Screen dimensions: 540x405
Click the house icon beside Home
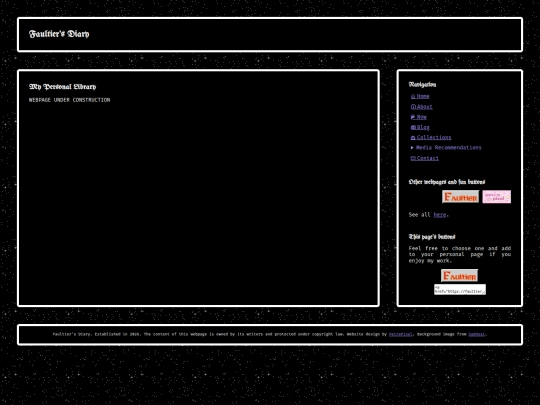tap(413, 96)
